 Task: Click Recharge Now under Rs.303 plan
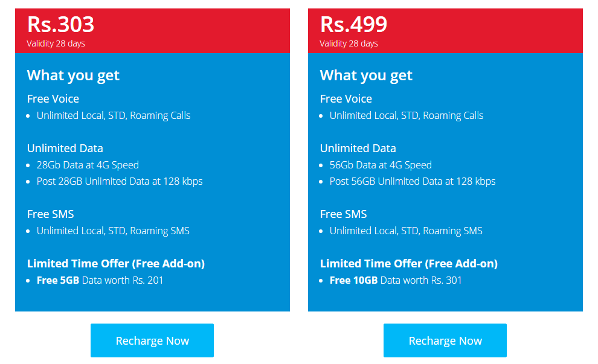tap(152, 340)
